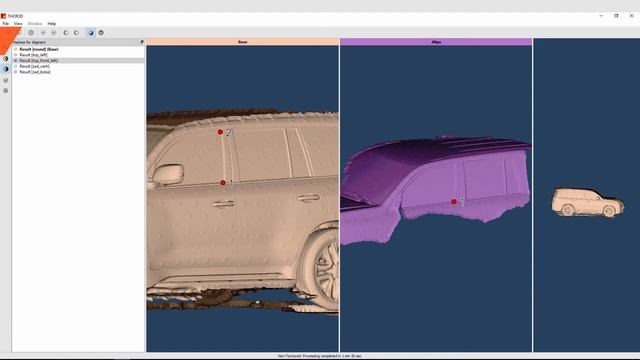The height and width of the screenshot is (360, 640).
Task: Open the View menu
Action: 18,24
